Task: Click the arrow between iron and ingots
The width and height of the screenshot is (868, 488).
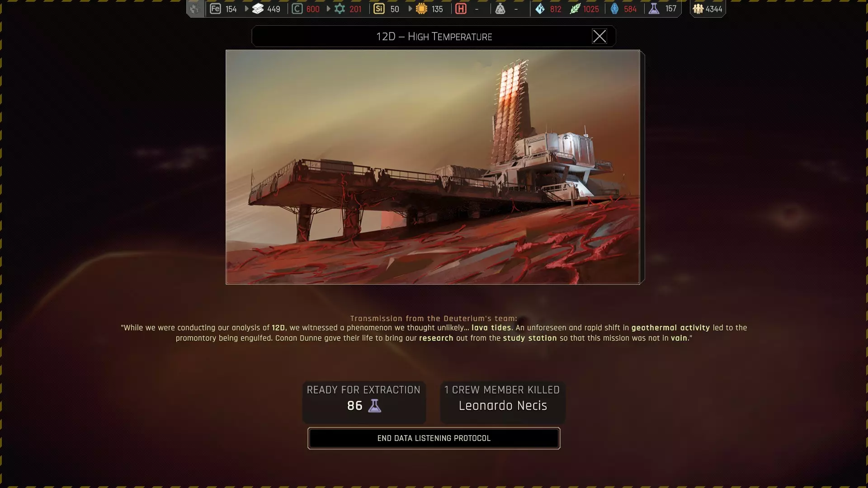Action: (x=246, y=9)
